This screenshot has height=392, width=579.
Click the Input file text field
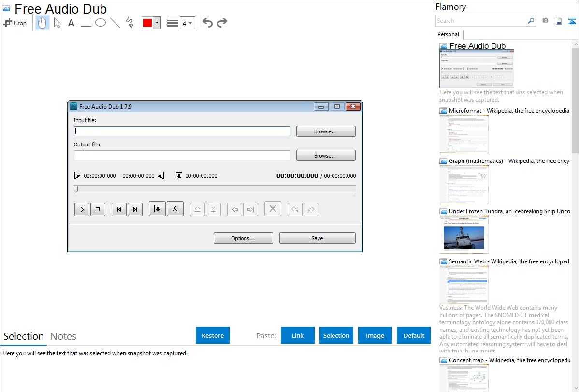click(182, 131)
